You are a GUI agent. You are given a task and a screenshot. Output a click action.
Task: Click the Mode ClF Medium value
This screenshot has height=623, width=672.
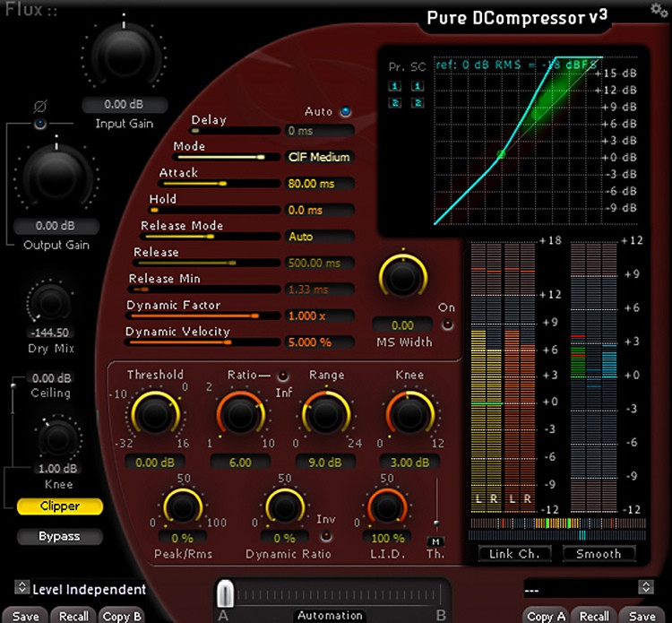320,158
